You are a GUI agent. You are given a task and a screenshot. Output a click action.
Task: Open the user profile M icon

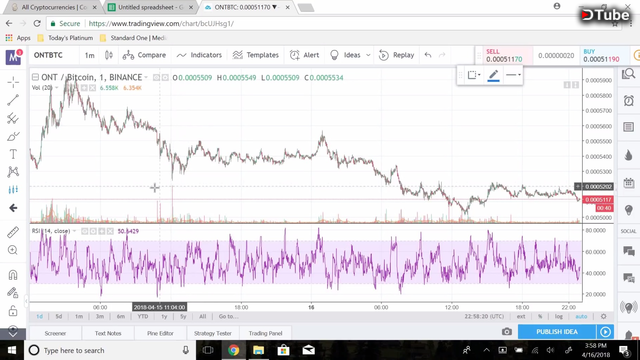(x=13, y=57)
